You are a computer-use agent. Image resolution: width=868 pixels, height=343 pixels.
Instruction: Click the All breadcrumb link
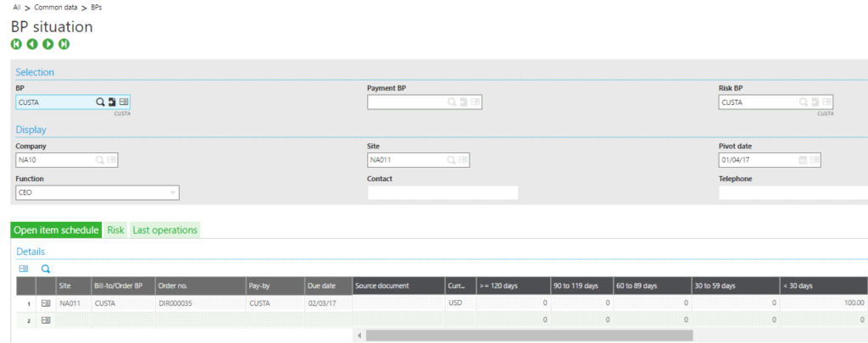click(16, 7)
